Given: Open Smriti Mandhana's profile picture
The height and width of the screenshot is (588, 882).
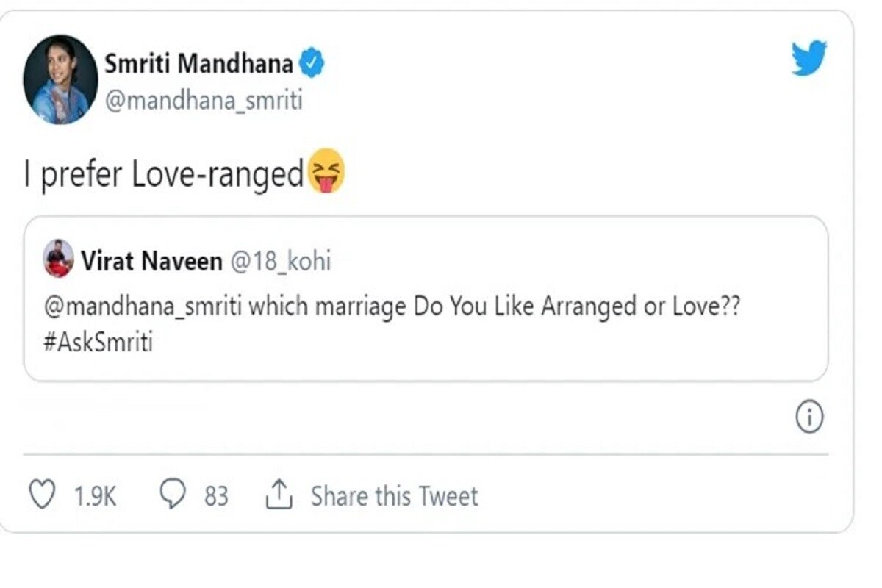Looking at the screenshot, I should pos(60,79).
